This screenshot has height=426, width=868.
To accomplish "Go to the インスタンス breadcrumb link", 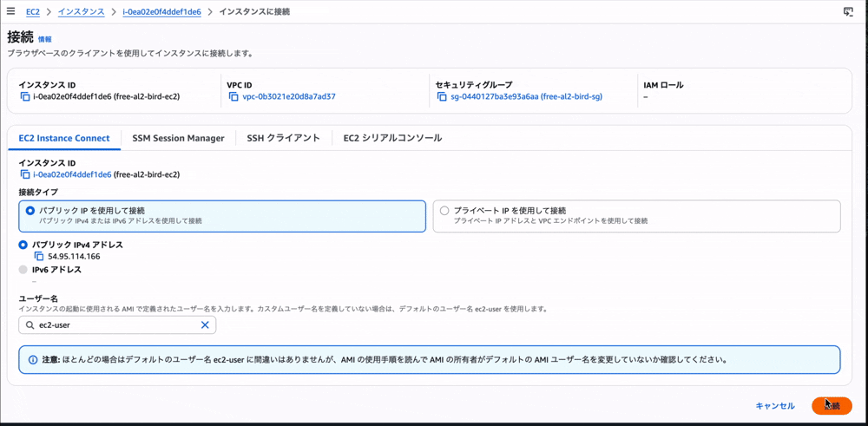I will pos(82,11).
